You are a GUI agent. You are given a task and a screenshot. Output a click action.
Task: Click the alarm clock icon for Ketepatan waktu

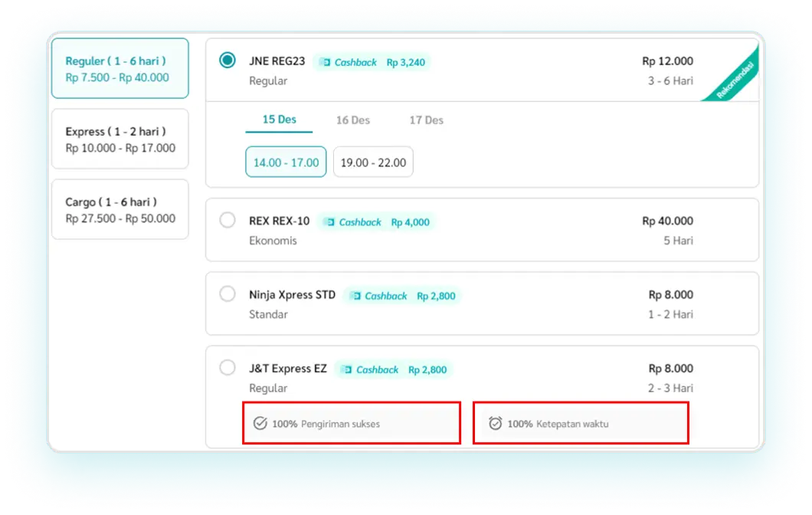pos(495,423)
